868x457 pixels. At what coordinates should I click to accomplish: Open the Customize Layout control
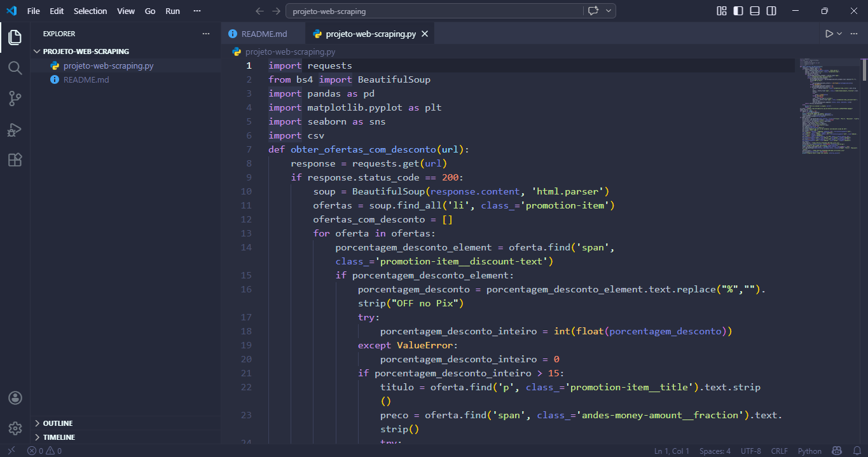(722, 11)
